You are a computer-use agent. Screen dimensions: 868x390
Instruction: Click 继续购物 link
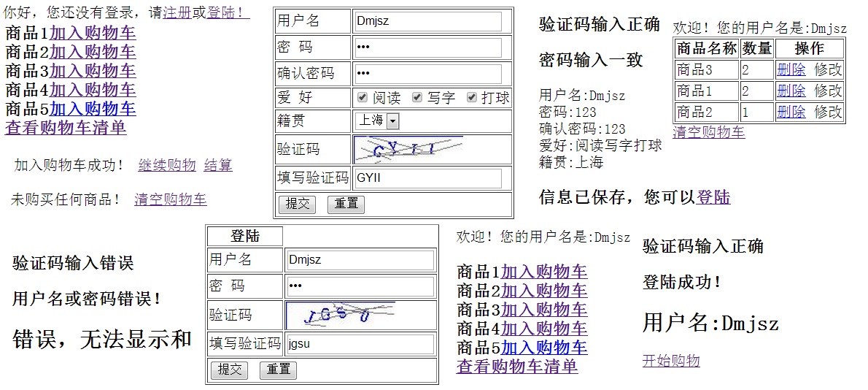click(x=166, y=165)
